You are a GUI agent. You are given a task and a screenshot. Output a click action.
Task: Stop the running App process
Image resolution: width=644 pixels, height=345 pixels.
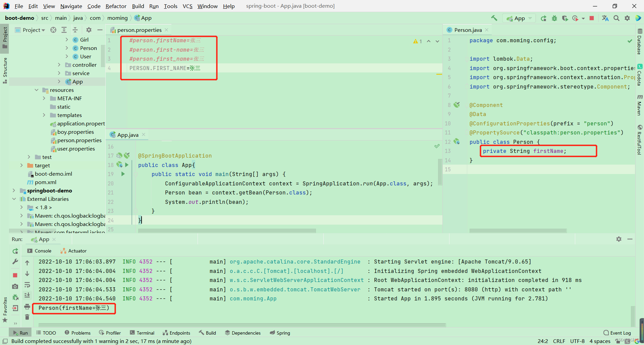click(592, 18)
